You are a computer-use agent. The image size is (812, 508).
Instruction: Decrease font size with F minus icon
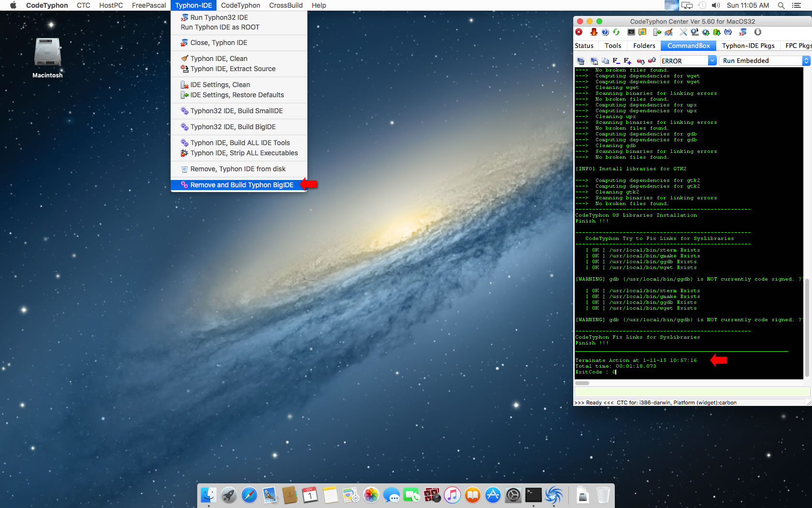(616, 60)
